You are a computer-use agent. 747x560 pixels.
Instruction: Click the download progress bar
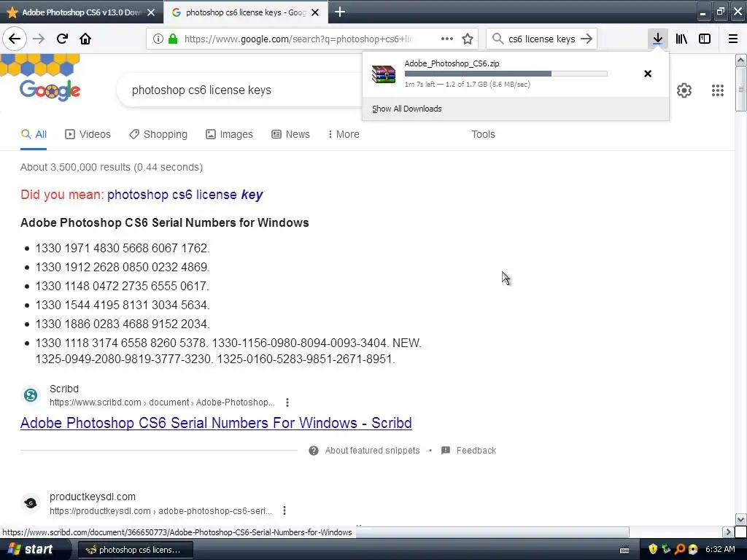506,74
